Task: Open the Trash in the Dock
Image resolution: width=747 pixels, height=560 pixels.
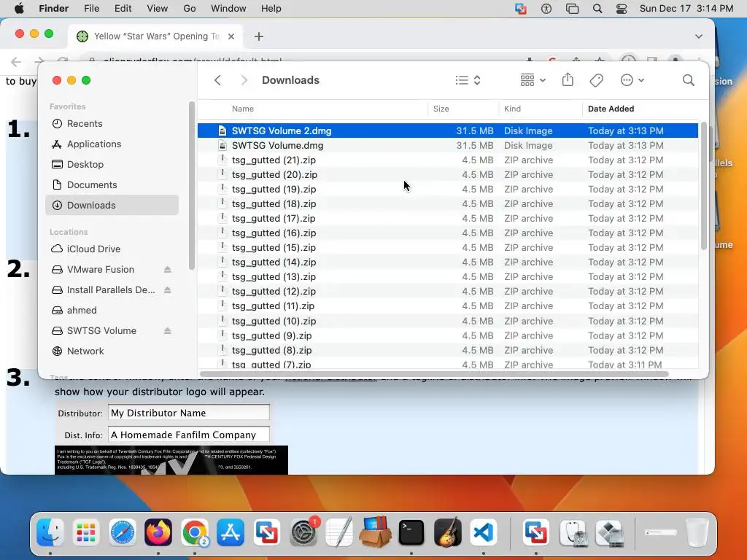Action: click(697, 532)
